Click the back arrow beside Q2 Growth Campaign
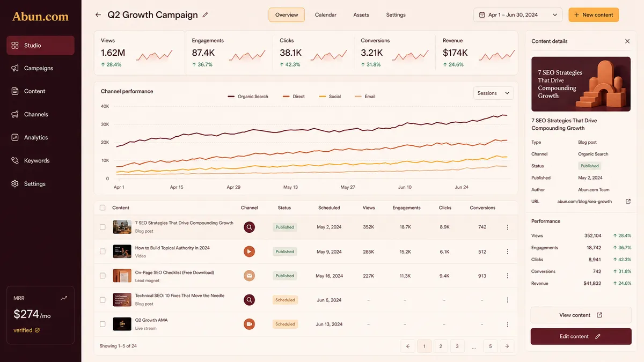This screenshot has width=644, height=362. point(98,15)
